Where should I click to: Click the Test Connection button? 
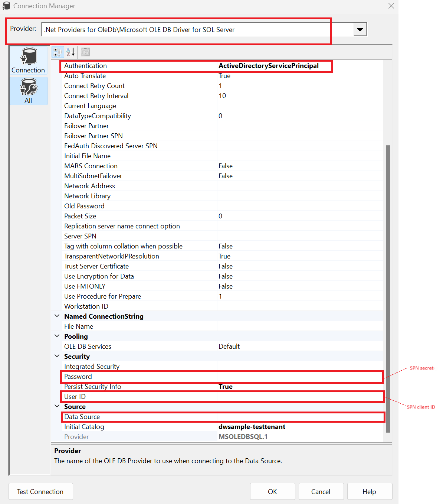40,491
